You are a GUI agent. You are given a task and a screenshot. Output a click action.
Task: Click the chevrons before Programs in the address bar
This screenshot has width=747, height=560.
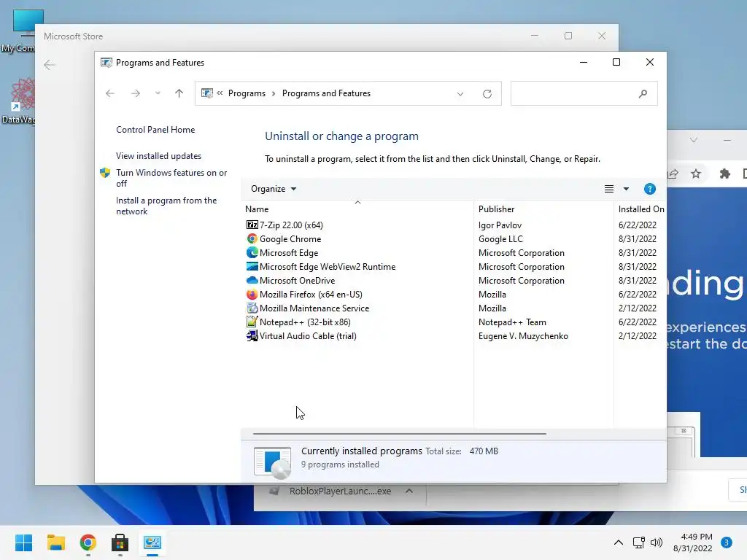point(220,93)
